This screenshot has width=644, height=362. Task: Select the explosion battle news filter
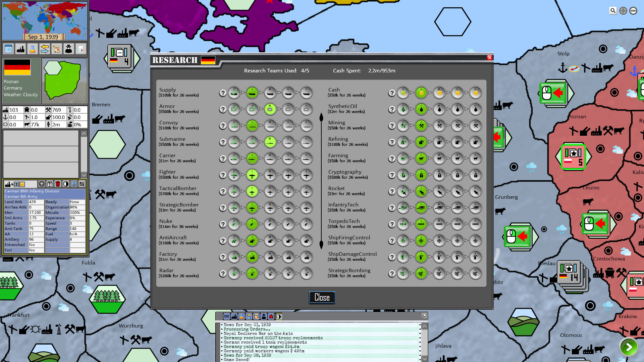[x=271, y=316]
